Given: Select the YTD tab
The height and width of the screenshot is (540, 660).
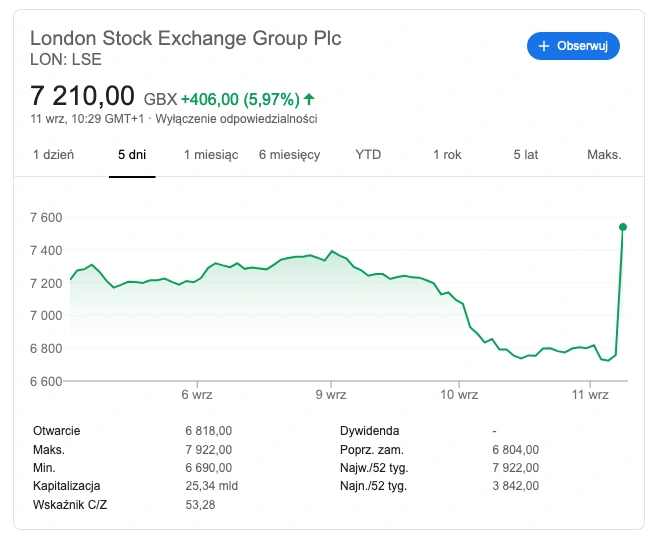Looking at the screenshot, I should [x=368, y=155].
